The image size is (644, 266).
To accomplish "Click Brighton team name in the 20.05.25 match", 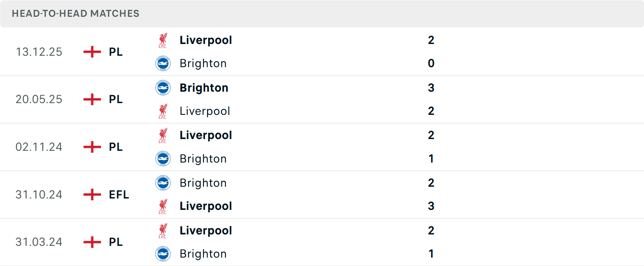I will (x=204, y=88).
